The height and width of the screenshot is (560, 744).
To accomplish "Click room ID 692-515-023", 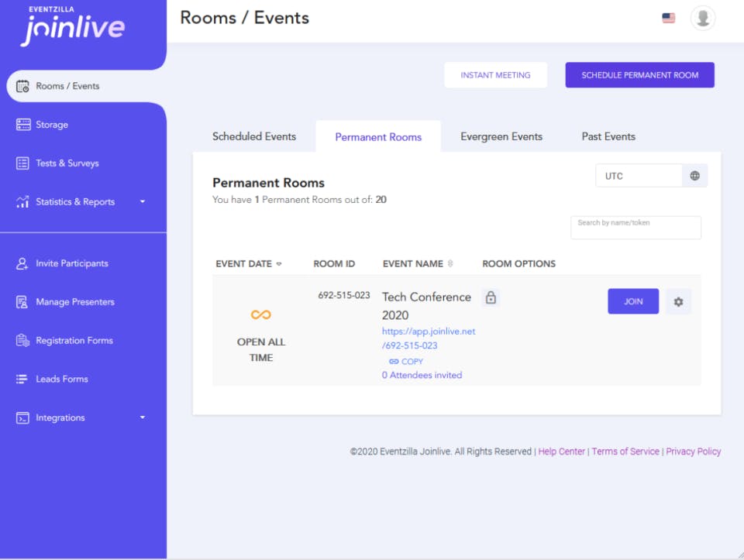I will [x=343, y=295].
